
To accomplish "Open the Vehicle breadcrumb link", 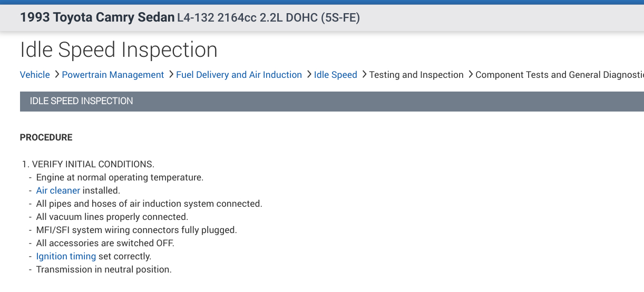I will tap(35, 75).
